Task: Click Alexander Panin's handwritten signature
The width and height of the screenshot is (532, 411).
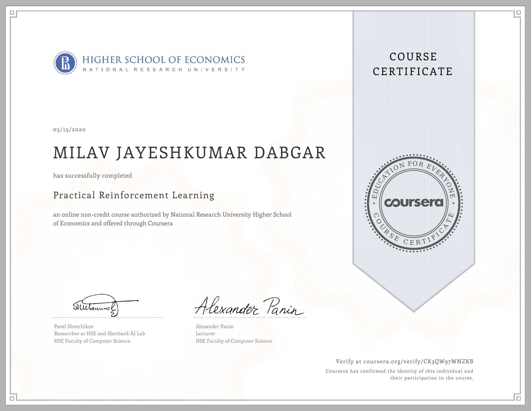Action: tap(249, 307)
